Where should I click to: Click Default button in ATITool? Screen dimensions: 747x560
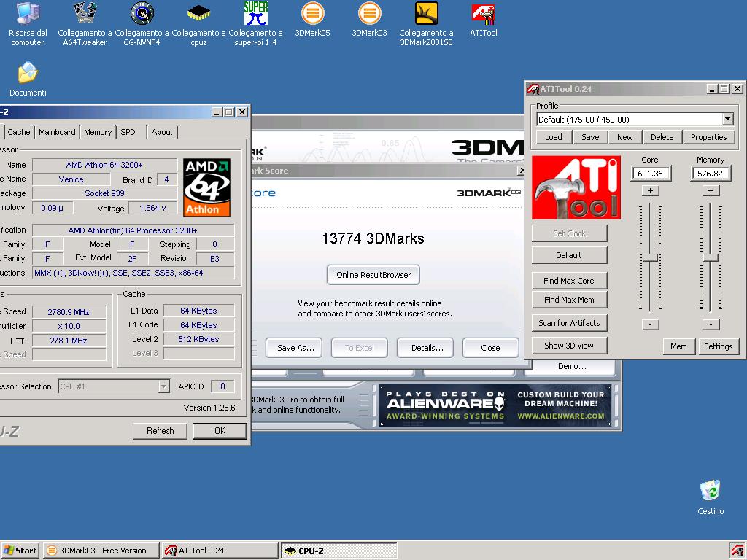coord(569,255)
